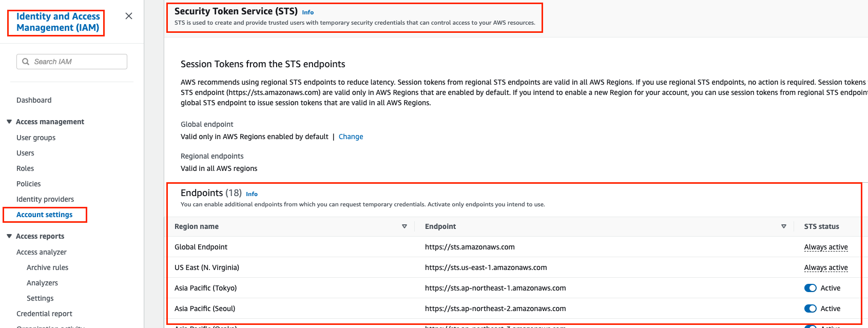The image size is (868, 328).
Task: Go to Users in sidebar
Action: point(25,153)
